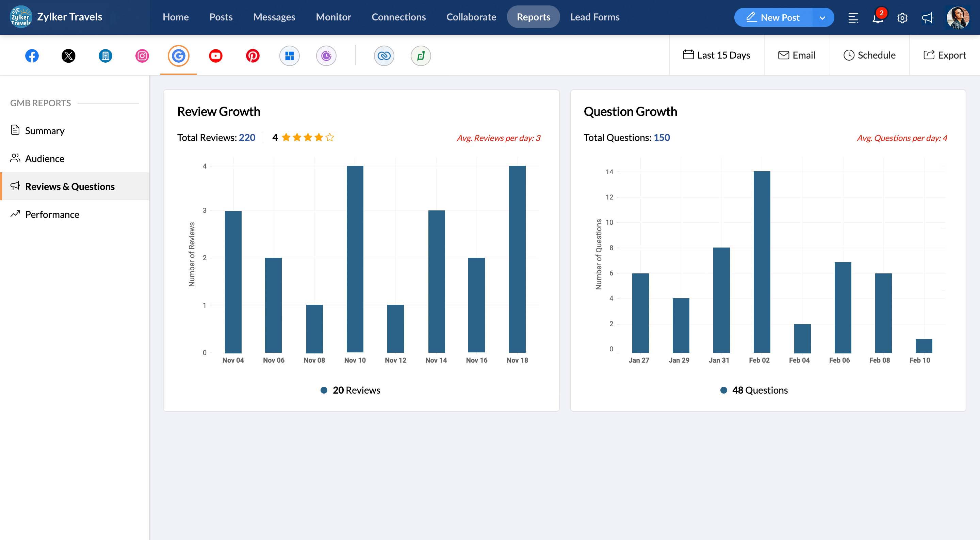
Task: Click the Reviews & Questions sidebar item
Action: click(70, 186)
